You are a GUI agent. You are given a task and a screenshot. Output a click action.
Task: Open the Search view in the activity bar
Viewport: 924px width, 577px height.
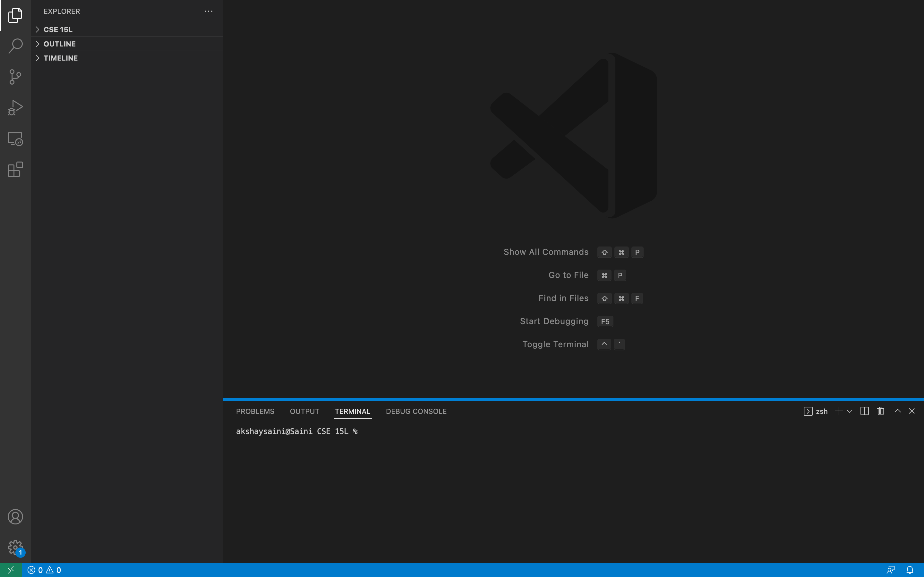[15, 46]
